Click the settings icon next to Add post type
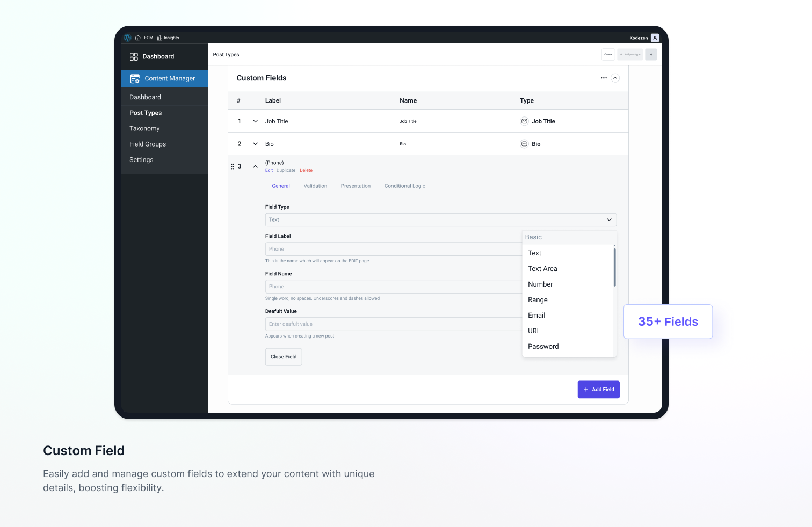The height and width of the screenshot is (527, 812). pos(651,54)
